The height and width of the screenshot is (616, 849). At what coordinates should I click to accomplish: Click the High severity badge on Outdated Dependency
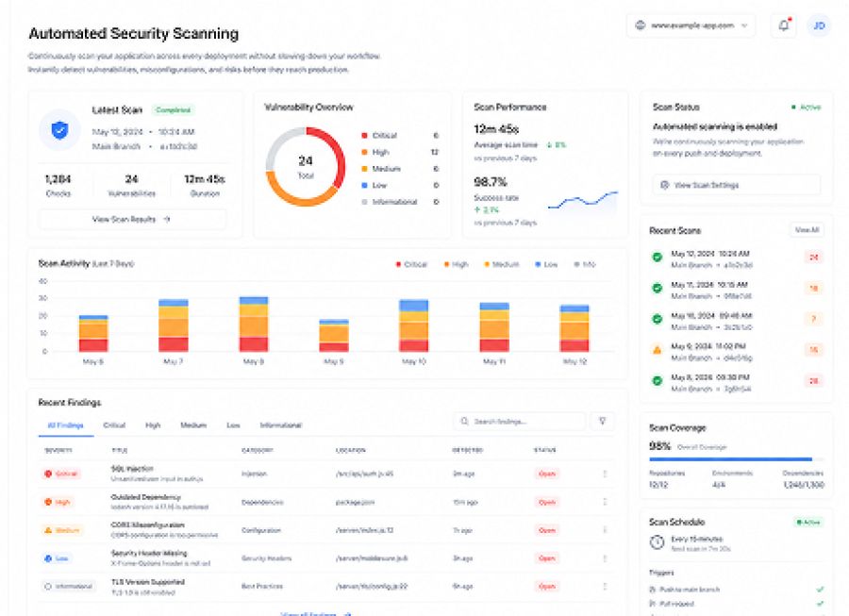coord(58,502)
